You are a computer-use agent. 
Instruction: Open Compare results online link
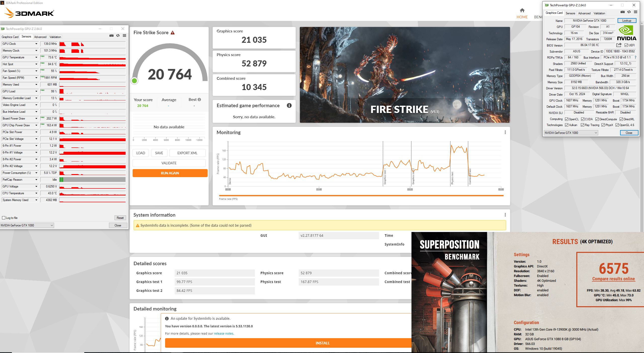614,279
